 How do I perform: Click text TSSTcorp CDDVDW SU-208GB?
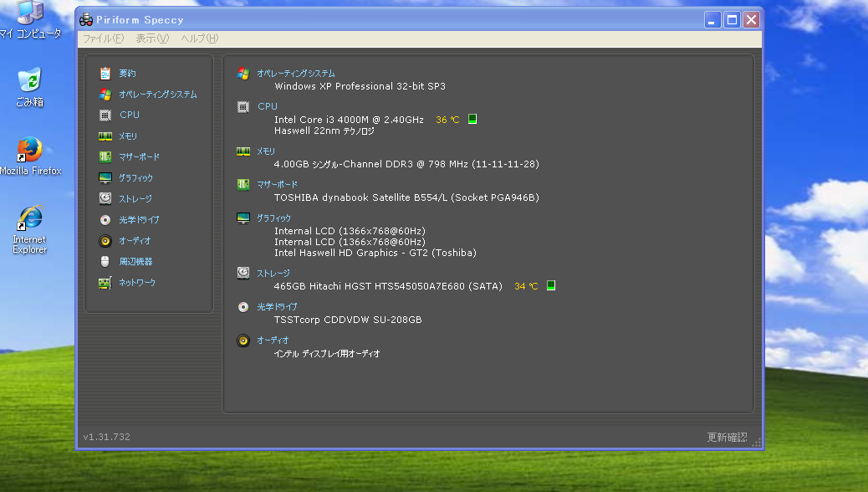pyautogui.click(x=348, y=320)
